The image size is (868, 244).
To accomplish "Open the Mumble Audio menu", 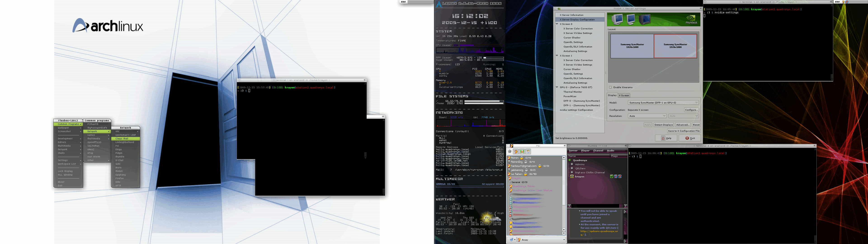I will [610, 151].
